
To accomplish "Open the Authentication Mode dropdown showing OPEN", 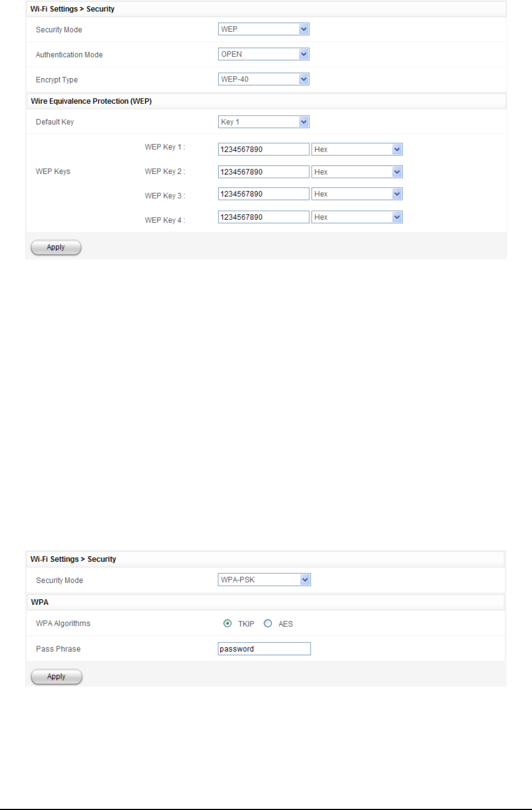I will click(x=263, y=54).
